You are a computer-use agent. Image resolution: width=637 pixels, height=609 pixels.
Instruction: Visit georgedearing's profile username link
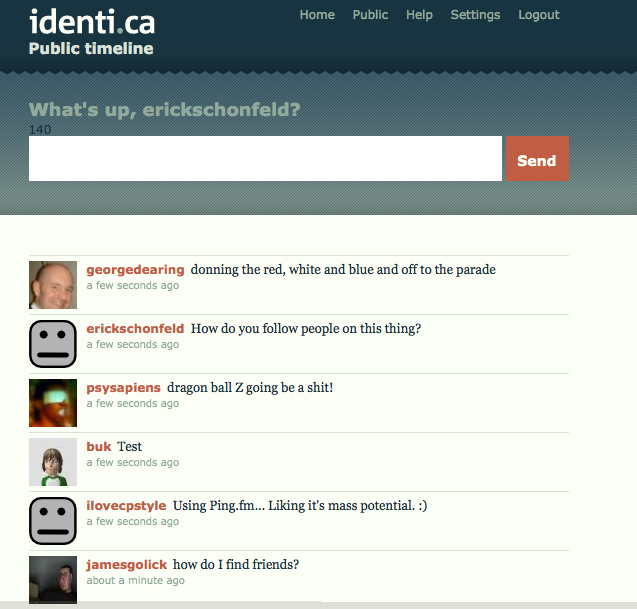[x=135, y=270]
